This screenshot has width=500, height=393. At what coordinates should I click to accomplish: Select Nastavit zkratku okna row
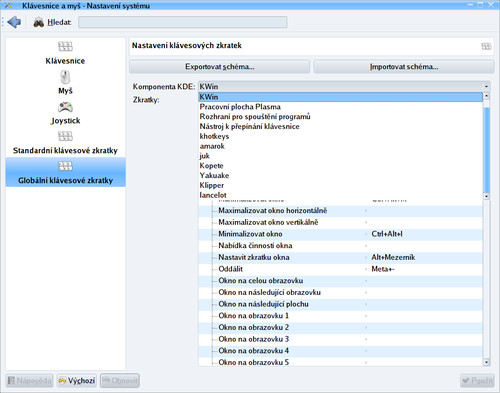pos(340,257)
